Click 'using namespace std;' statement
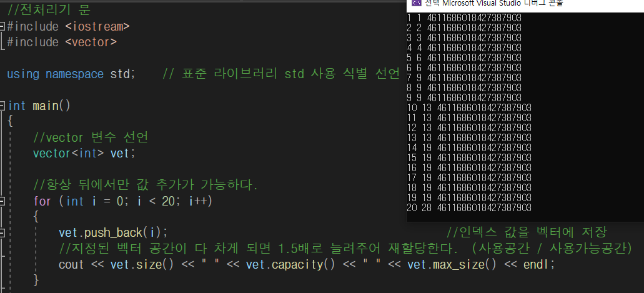This screenshot has height=293, width=644. click(x=71, y=74)
